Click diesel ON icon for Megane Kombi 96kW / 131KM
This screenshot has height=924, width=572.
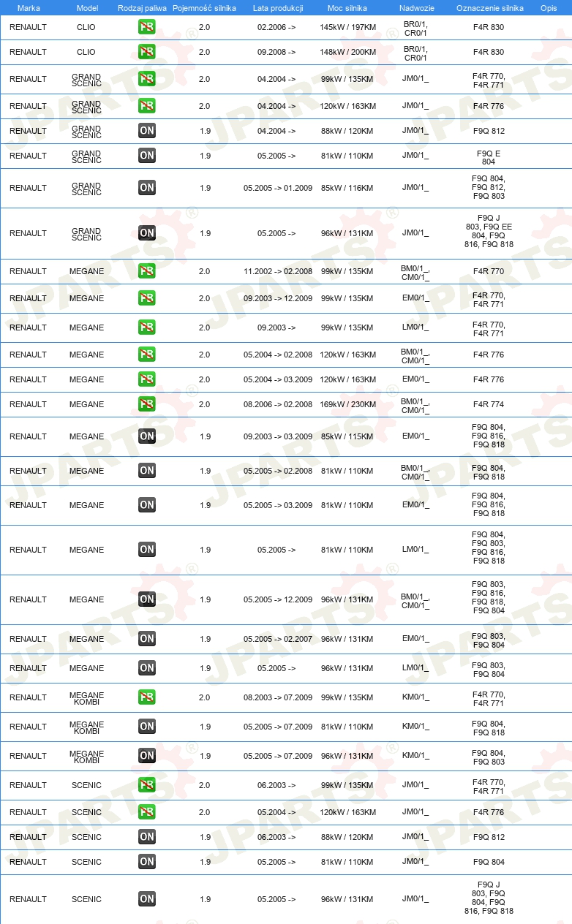point(146,756)
